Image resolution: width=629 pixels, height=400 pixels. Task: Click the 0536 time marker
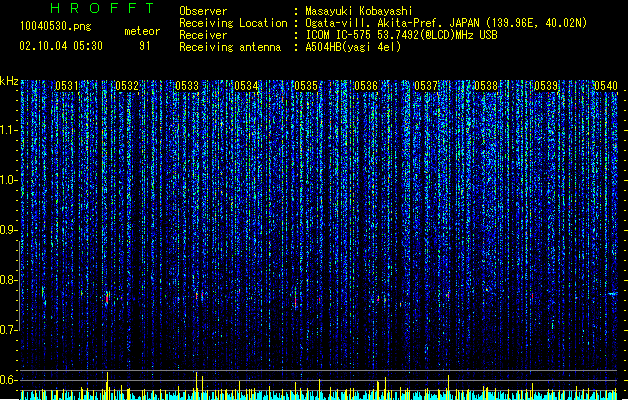click(x=366, y=86)
